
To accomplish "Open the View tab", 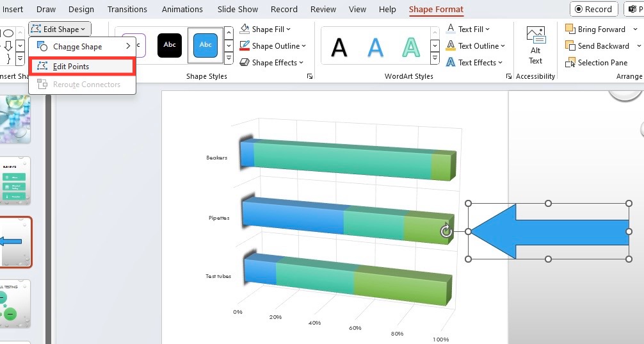I will pos(357,9).
